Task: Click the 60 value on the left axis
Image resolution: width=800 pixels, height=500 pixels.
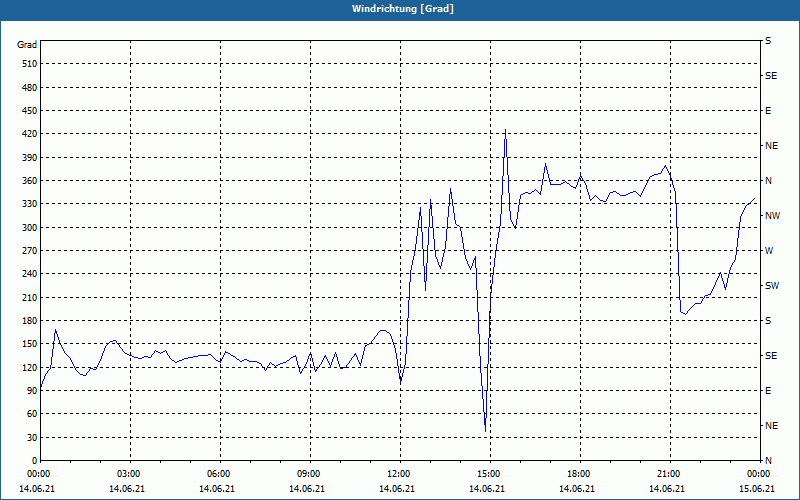Action: point(32,414)
